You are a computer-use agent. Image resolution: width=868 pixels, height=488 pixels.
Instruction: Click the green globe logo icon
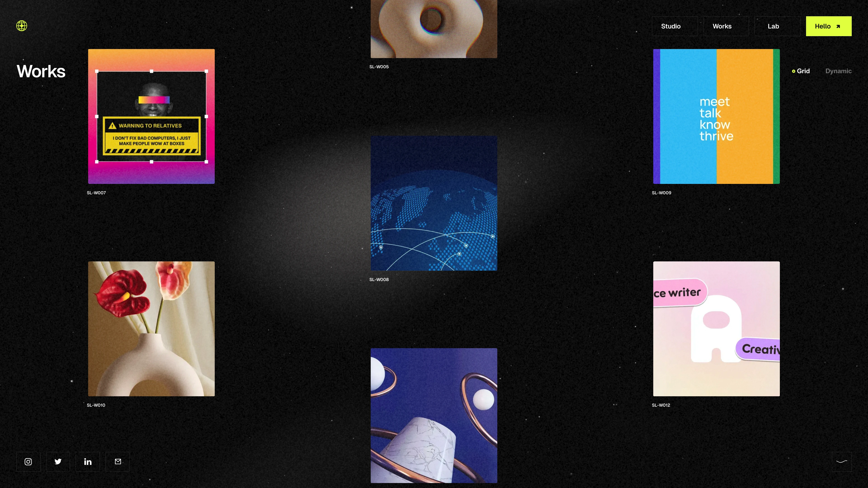(21, 26)
